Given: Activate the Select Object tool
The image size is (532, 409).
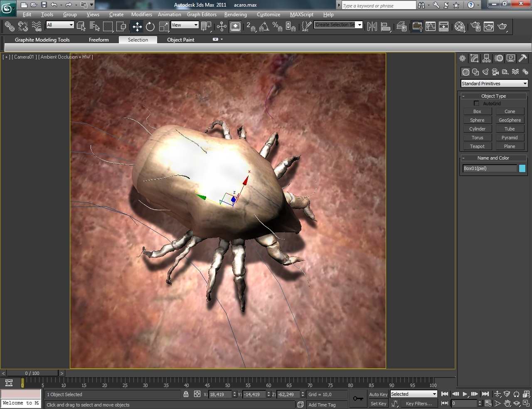Looking at the screenshot, I should [81, 26].
